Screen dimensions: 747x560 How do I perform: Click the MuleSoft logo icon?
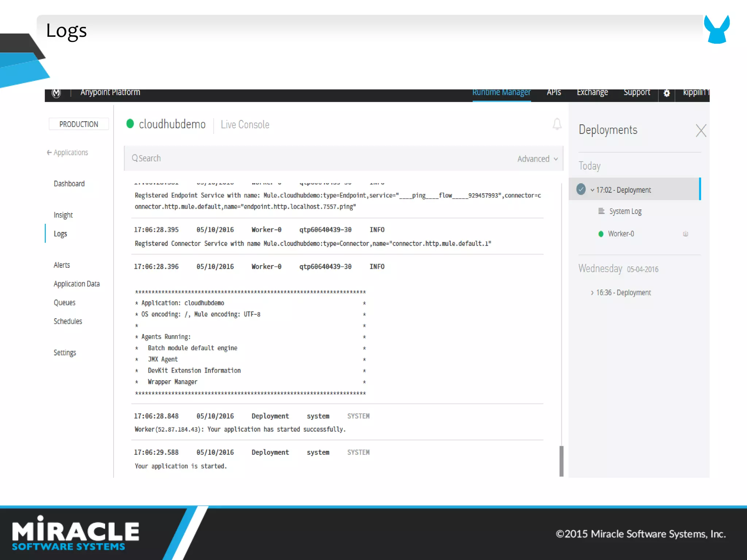point(56,93)
